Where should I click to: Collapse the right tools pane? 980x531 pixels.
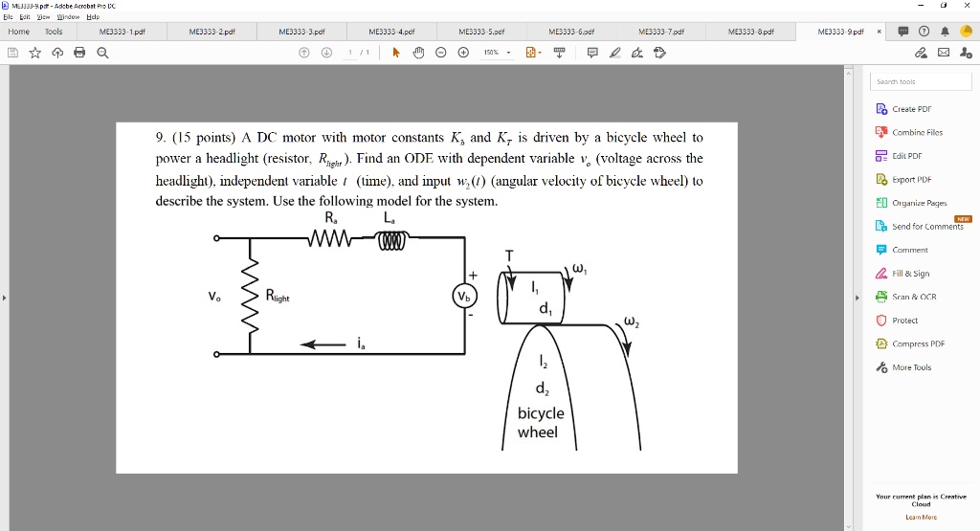pos(857,298)
